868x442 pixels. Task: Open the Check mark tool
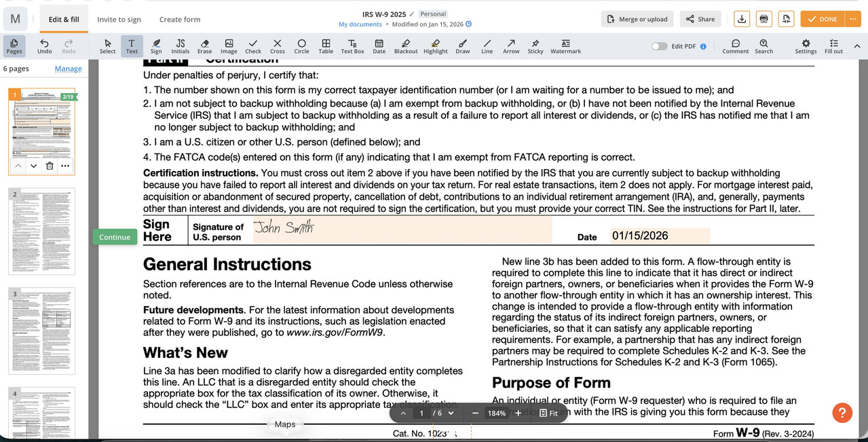(252, 44)
